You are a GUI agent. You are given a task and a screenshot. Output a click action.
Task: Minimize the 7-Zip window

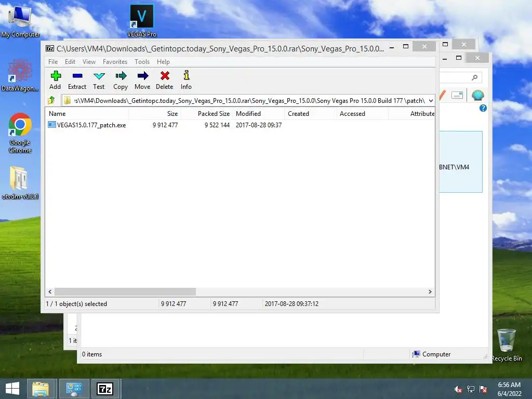tap(392, 47)
